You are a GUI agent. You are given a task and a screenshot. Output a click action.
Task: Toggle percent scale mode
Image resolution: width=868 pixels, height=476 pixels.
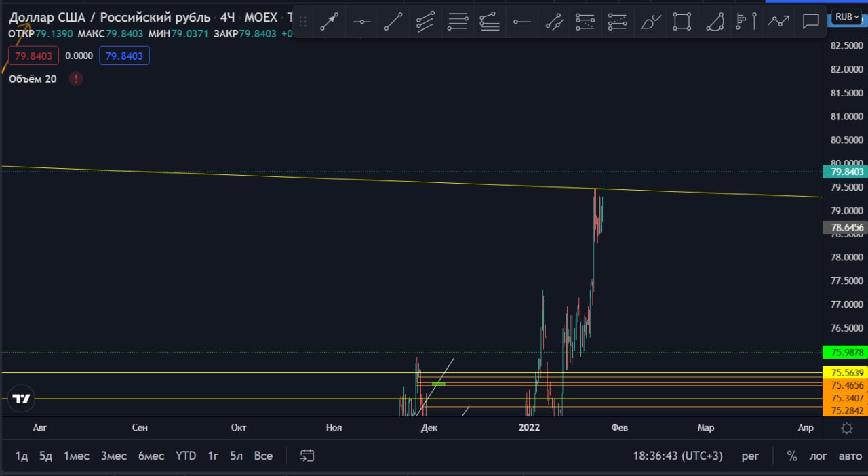792,456
